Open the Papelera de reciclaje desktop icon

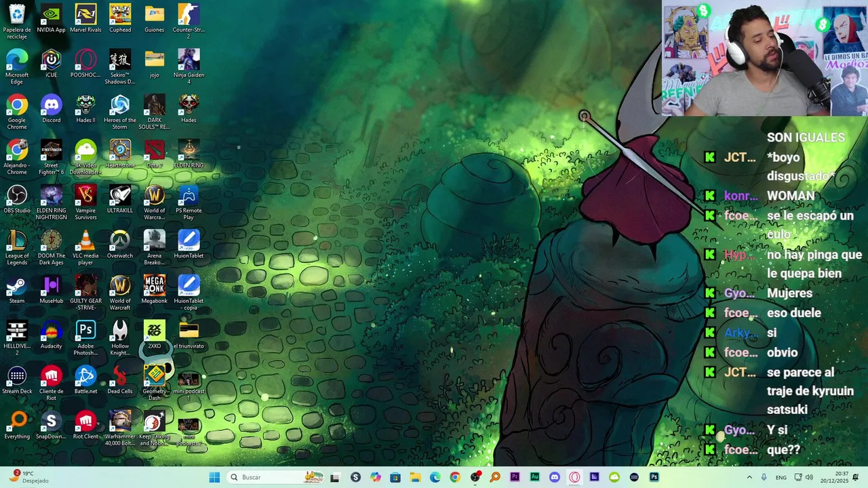(x=17, y=21)
